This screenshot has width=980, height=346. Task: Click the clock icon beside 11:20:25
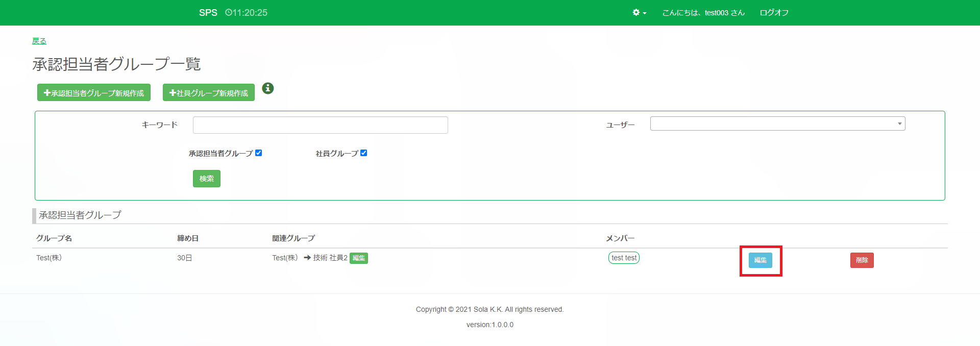click(x=228, y=13)
